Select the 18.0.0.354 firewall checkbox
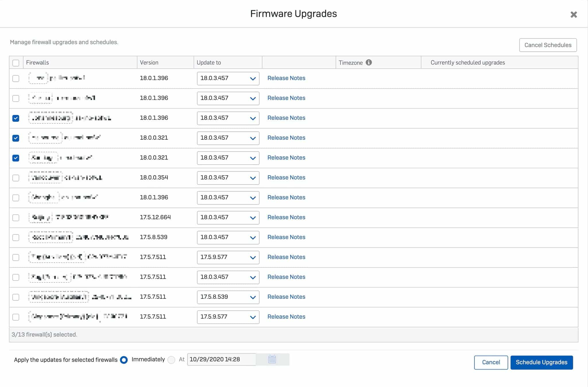The height and width of the screenshot is (387, 588). [x=16, y=178]
